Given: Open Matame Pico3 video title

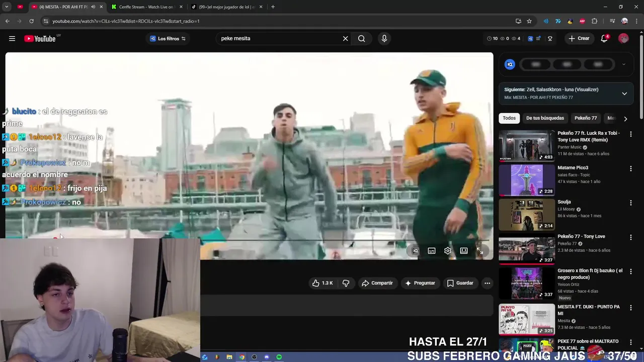Looking at the screenshot, I should 573,168.
